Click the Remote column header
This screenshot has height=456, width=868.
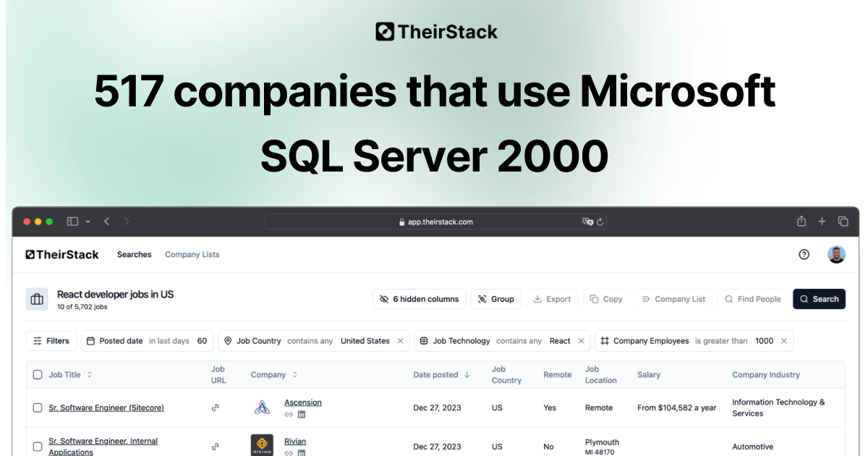coord(557,375)
